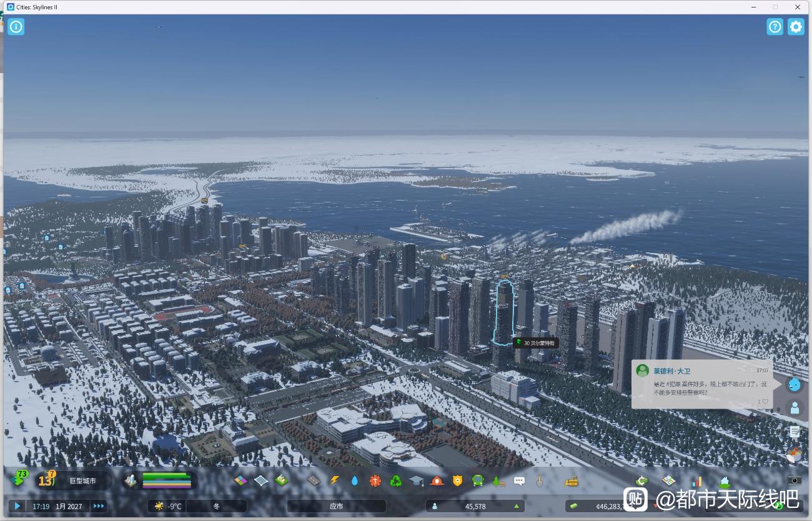Open photo mode camera icon
Image resolution: width=812 pixels, height=521 pixels.
pyautogui.click(x=794, y=480)
